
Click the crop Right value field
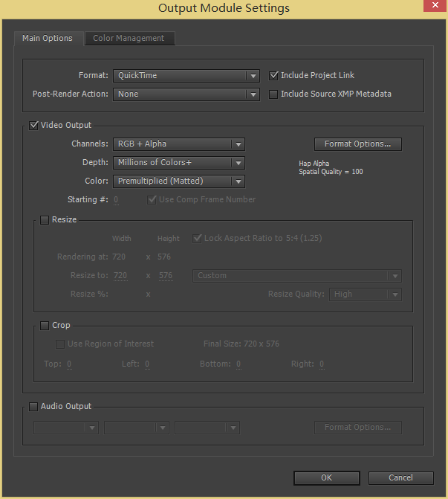tap(322, 364)
